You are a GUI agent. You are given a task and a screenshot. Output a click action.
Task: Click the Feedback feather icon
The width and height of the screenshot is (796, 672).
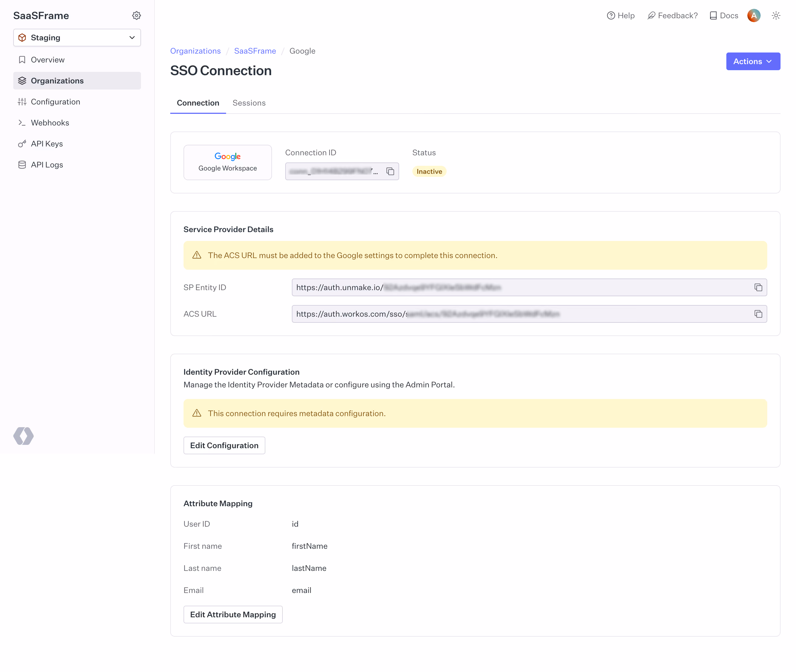(x=651, y=16)
